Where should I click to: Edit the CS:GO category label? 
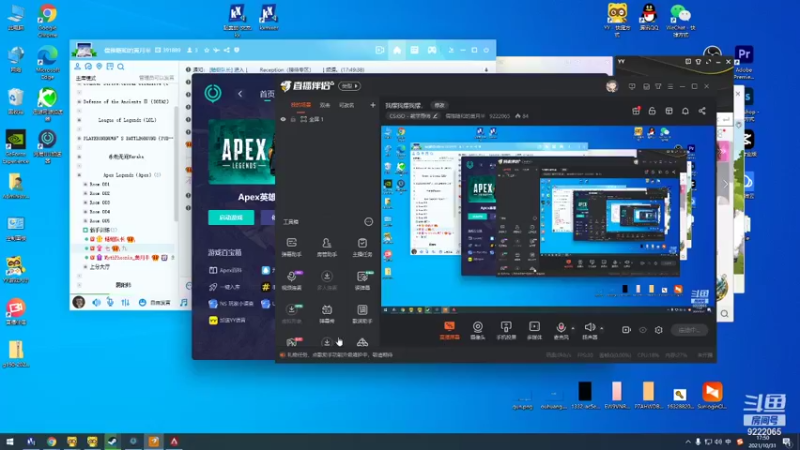413,116
